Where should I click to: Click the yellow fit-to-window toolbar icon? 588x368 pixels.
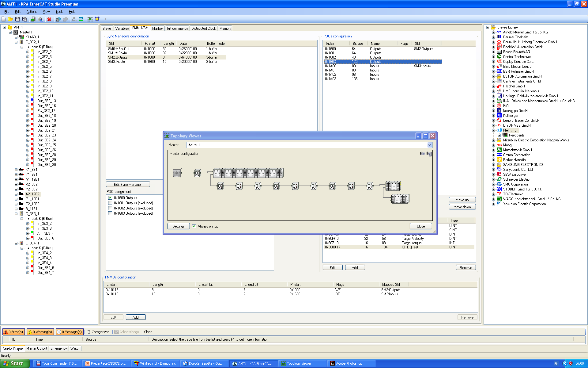coord(97,19)
